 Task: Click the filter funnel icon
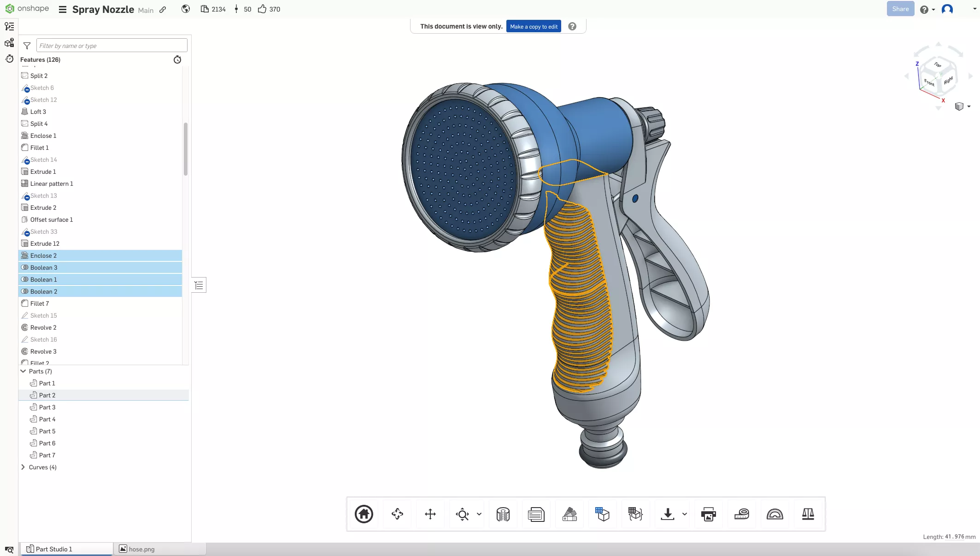27,46
